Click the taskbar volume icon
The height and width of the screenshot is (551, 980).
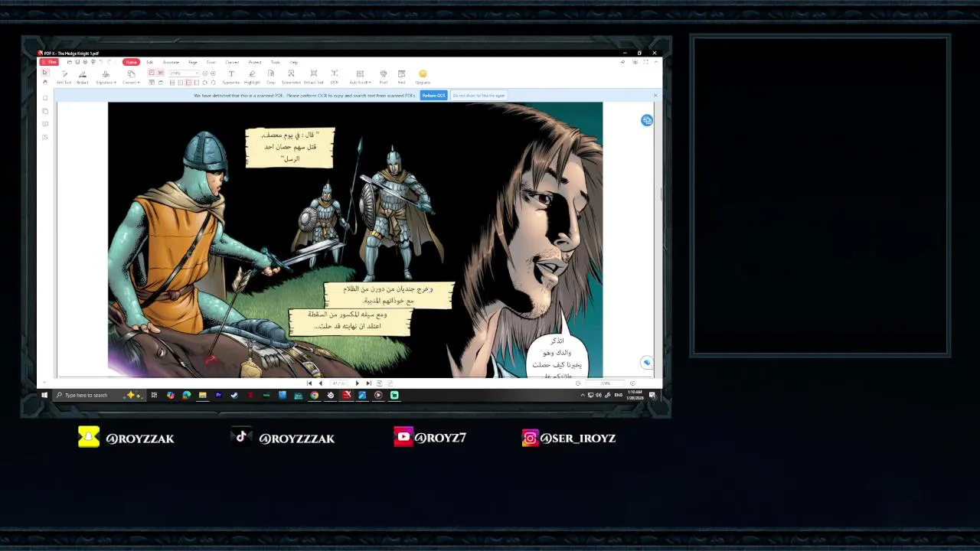[599, 395]
